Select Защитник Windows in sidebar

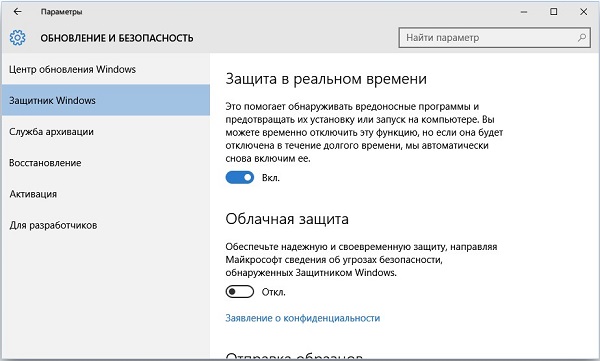click(x=106, y=100)
